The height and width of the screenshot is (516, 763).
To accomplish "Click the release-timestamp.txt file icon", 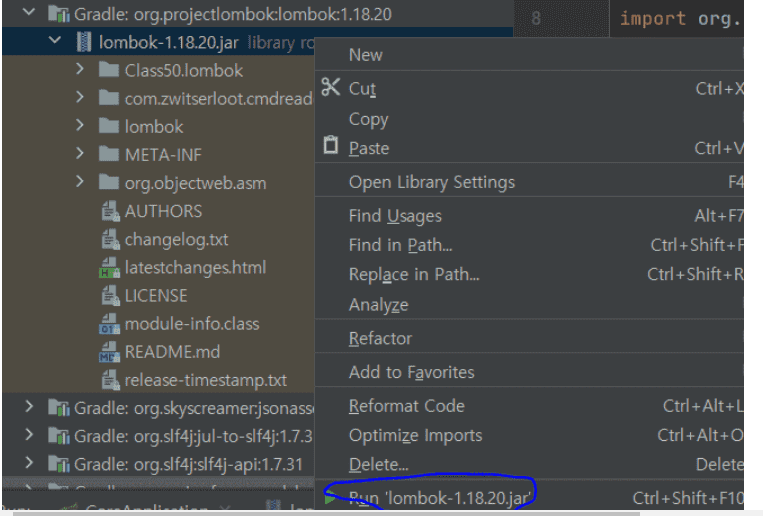I will click(x=110, y=380).
